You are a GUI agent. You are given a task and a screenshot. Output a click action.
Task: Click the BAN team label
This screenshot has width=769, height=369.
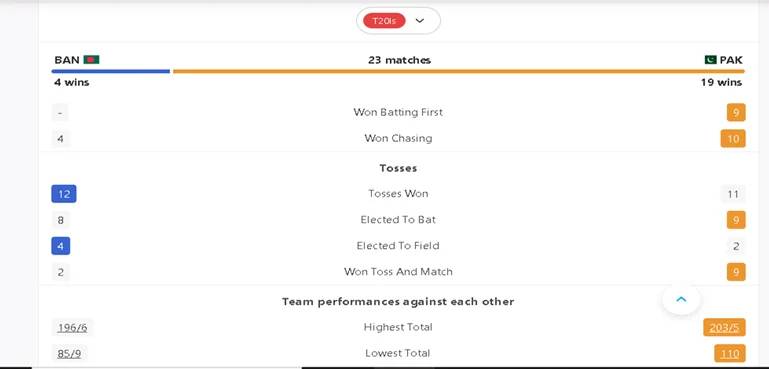[x=67, y=60]
